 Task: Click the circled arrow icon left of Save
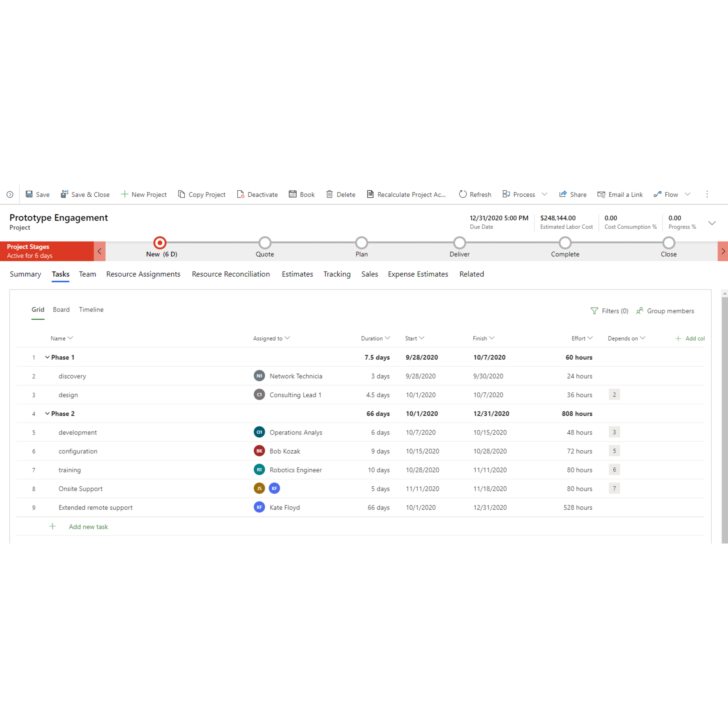tap(10, 195)
